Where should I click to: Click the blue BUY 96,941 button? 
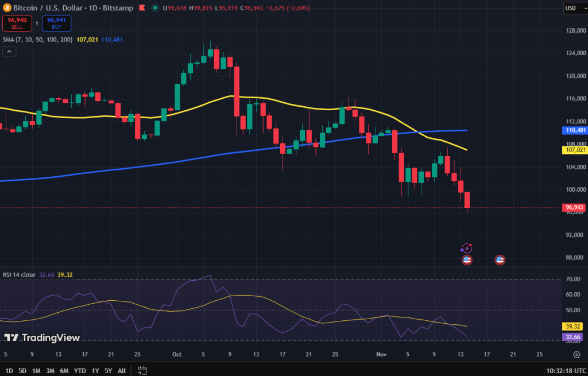pos(57,23)
